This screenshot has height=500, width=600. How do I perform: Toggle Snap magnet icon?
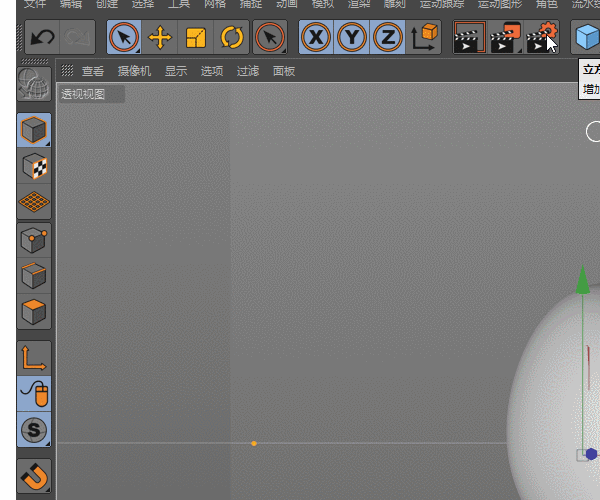tap(34, 476)
